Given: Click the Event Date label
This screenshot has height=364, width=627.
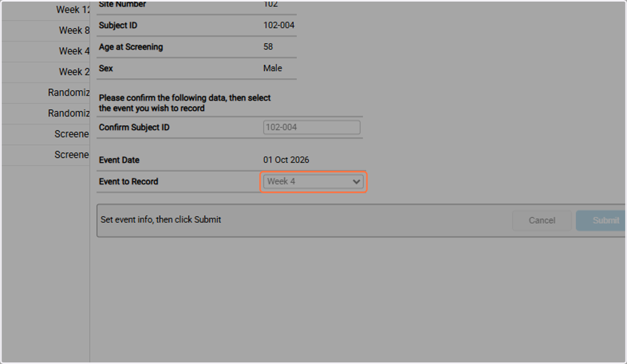Looking at the screenshot, I should pos(119,160).
